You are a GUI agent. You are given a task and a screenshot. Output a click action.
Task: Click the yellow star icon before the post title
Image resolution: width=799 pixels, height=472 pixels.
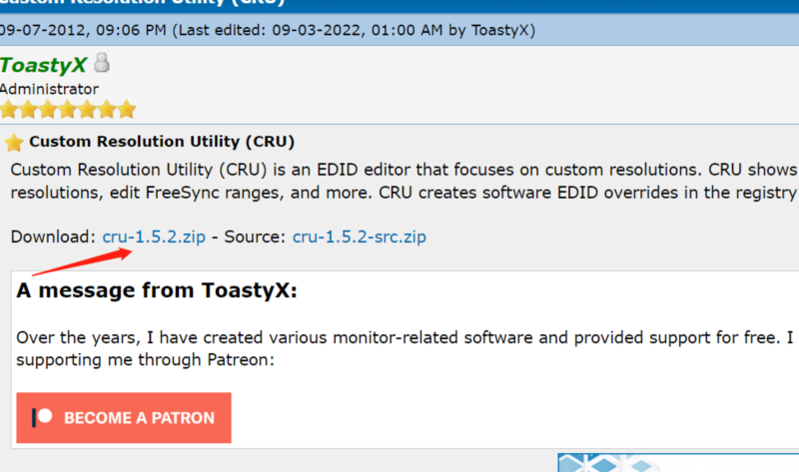14,142
